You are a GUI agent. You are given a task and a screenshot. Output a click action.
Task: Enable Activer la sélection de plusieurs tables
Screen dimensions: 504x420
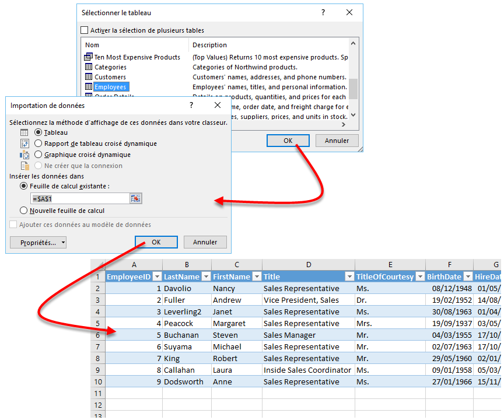85,30
